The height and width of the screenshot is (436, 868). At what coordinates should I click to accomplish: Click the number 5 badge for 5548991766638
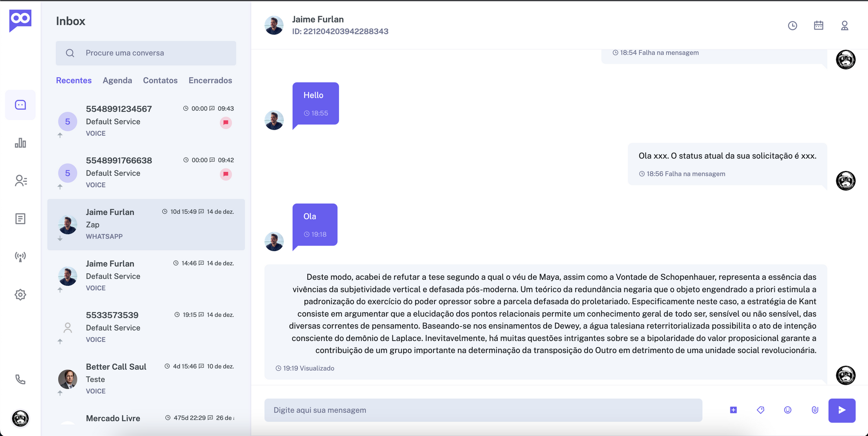click(x=68, y=173)
